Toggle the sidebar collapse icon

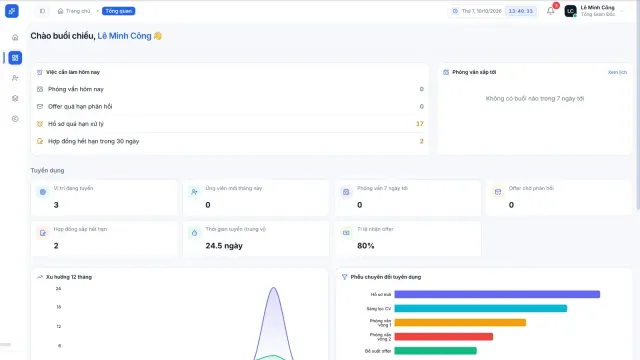(x=42, y=11)
